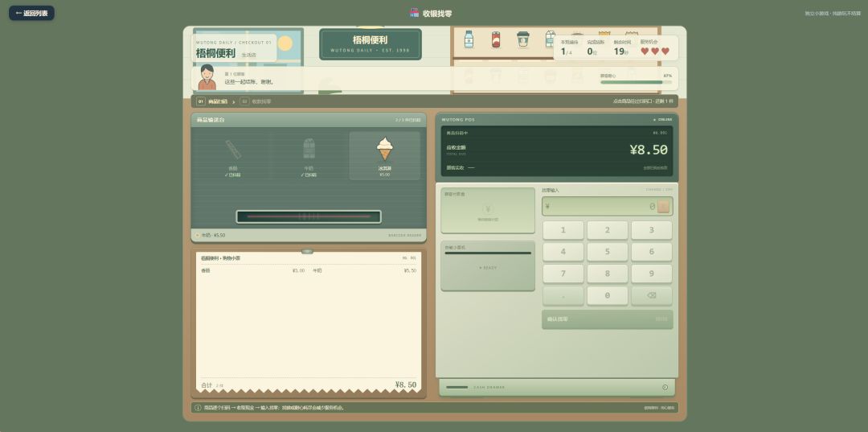Click the backspace key on keypad

pos(652,296)
